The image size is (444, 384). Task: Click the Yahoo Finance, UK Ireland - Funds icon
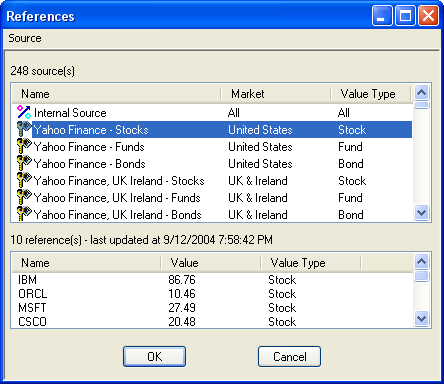[x=24, y=197]
